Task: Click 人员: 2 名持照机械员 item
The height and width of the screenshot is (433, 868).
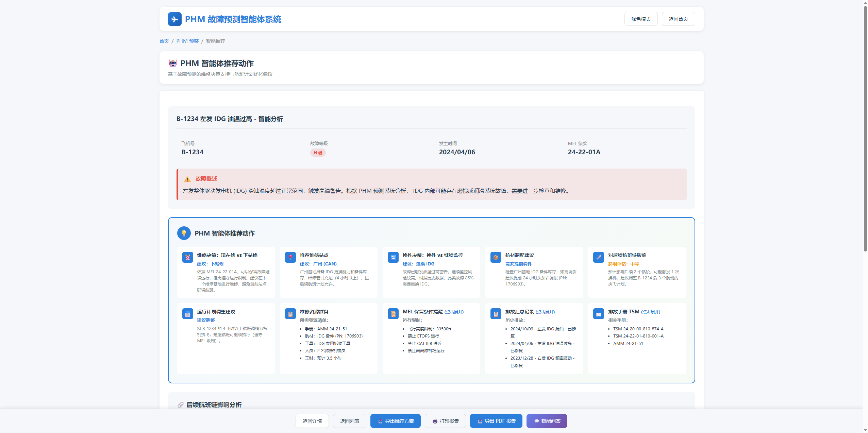Action: click(325, 350)
